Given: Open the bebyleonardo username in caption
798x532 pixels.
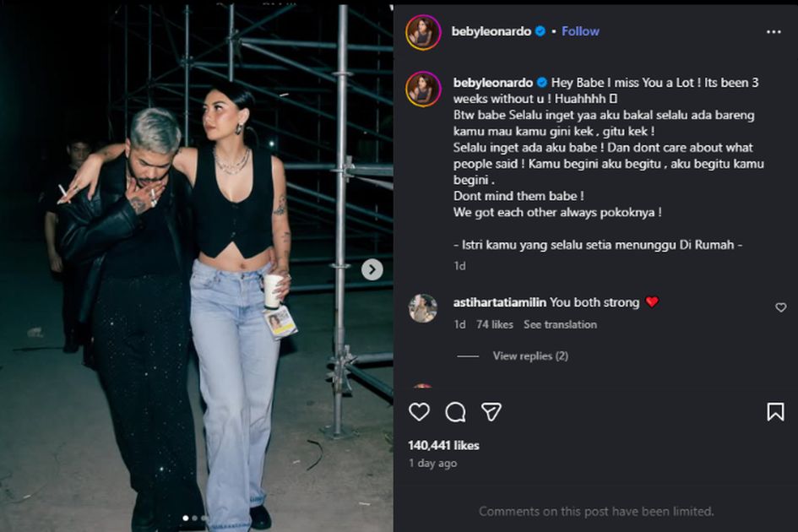Looking at the screenshot, I should (492, 83).
